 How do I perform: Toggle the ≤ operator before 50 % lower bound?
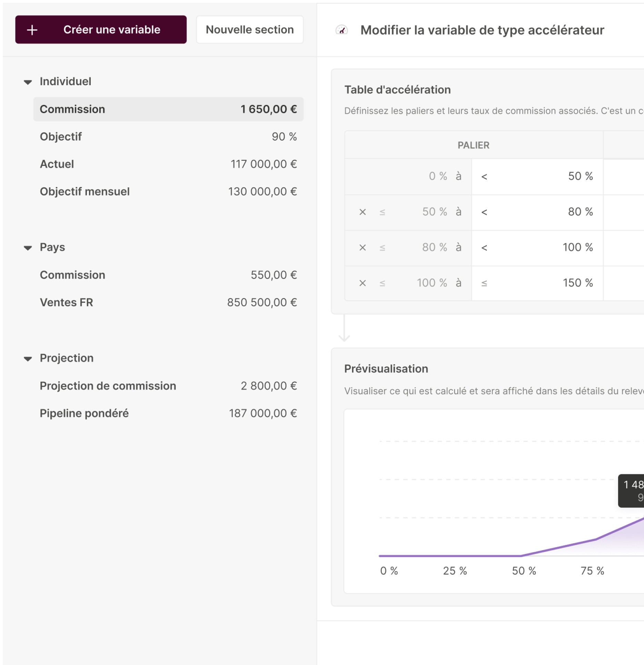click(x=382, y=212)
